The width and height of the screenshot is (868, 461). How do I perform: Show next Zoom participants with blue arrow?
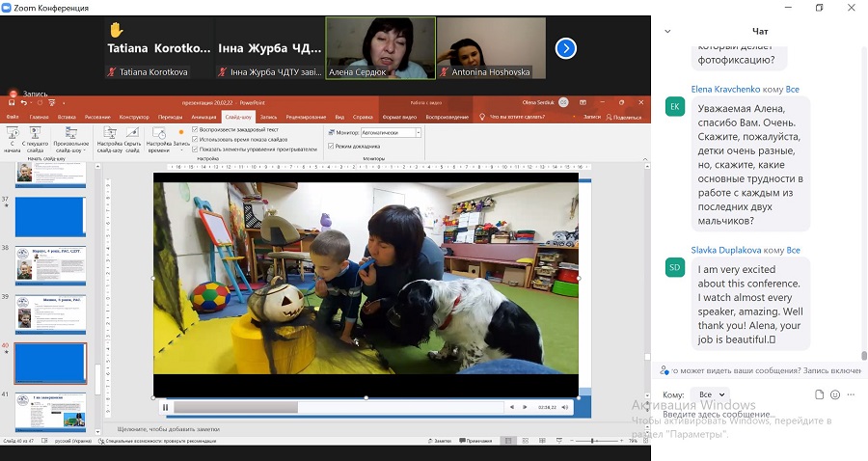pos(566,48)
